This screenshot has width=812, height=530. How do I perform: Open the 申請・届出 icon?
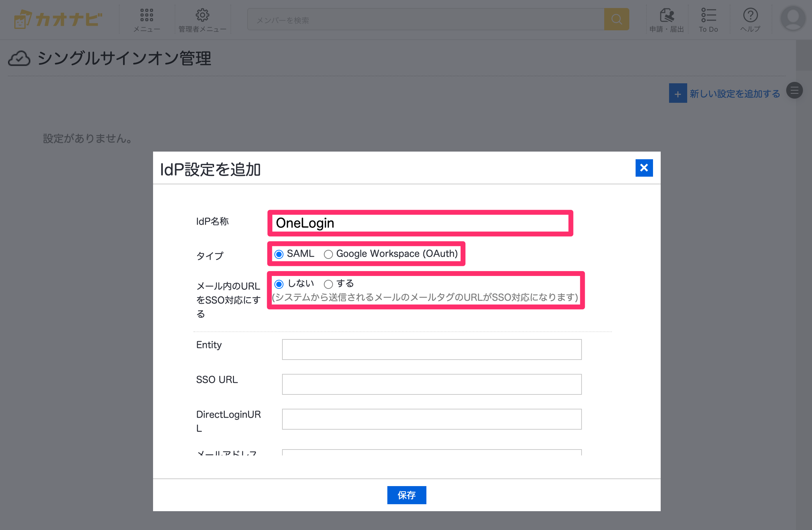[667, 15]
